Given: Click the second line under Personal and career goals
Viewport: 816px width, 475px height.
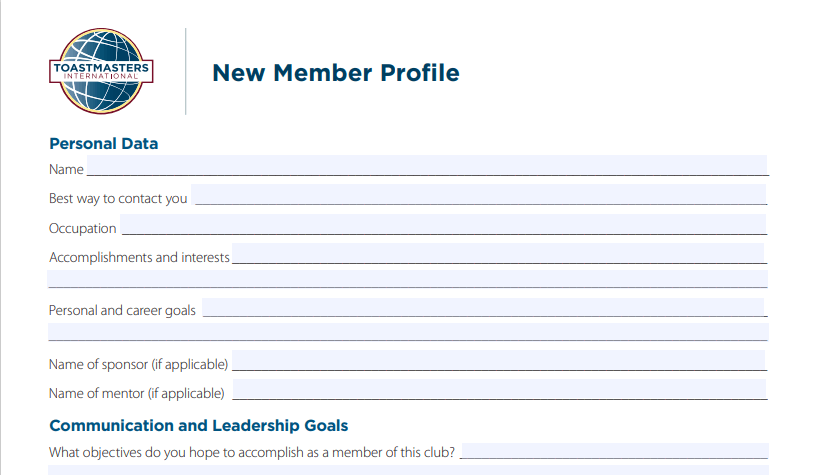Looking at the screenshot, I should 407,332.
